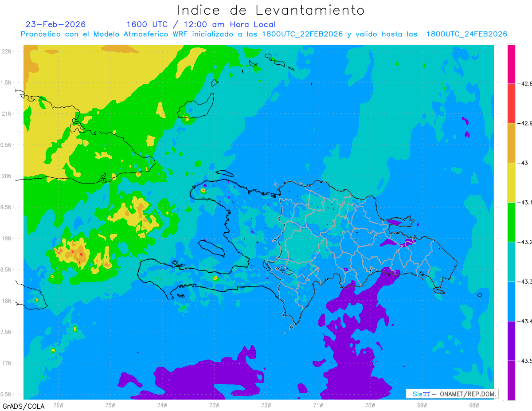Viewport: 532px width, 411px height.
Task: Select the "69W" longitude label
Action: point(422,405)
